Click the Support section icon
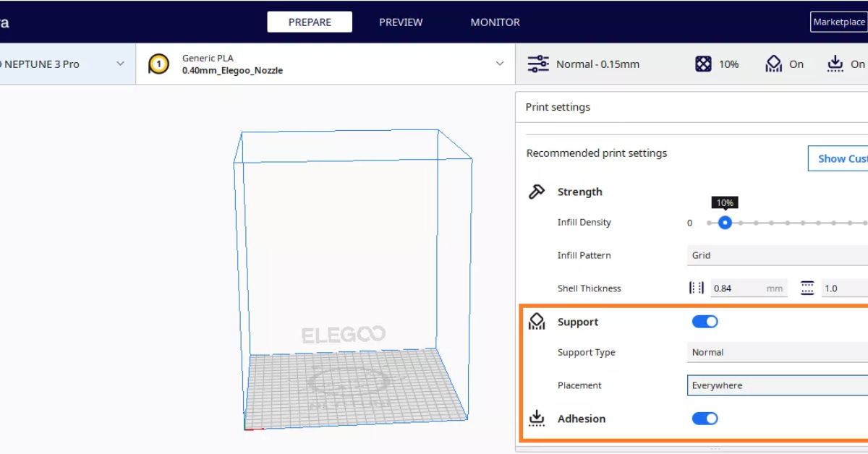This screenshot has width=868, height=454. tap(537, 322)
